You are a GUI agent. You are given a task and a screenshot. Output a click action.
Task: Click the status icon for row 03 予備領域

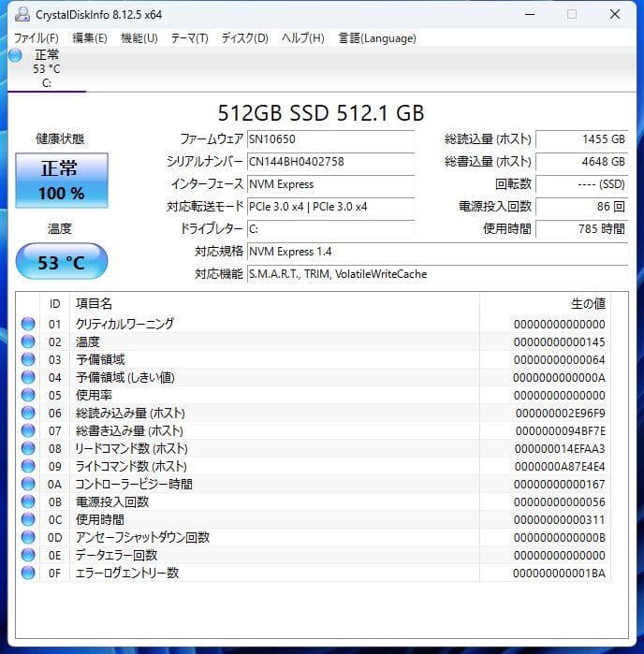[x=28, y=359]
